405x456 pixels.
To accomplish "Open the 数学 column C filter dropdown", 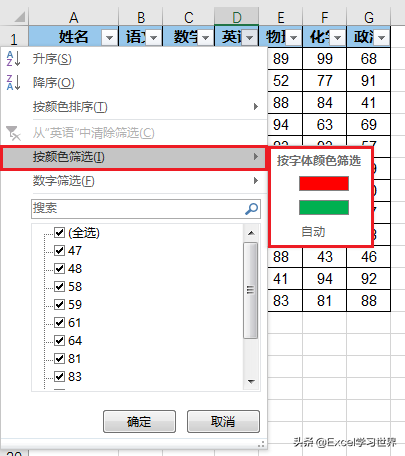I will [205, 38].
